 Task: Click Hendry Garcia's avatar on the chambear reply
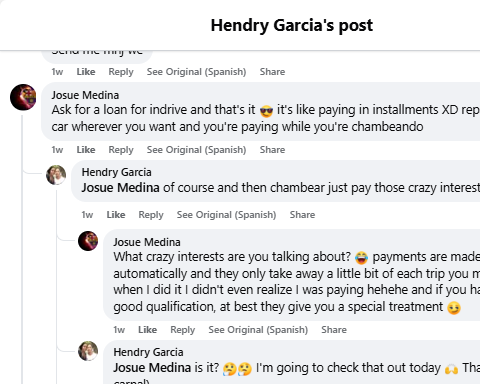pos(56,175)
